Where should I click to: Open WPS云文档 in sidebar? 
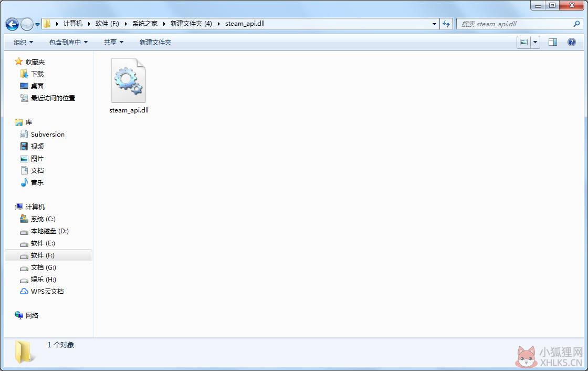click(47, 292)
